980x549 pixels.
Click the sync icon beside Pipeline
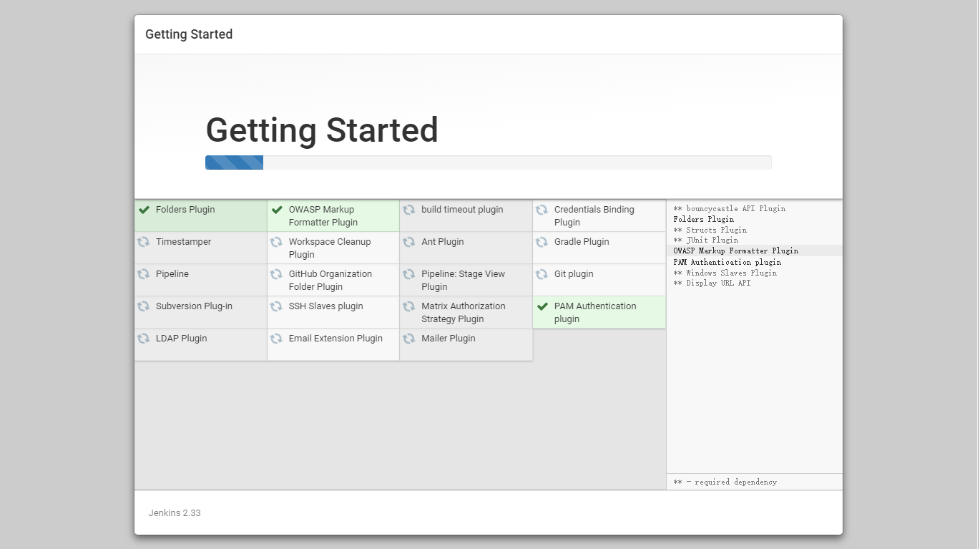coord(144,274)
